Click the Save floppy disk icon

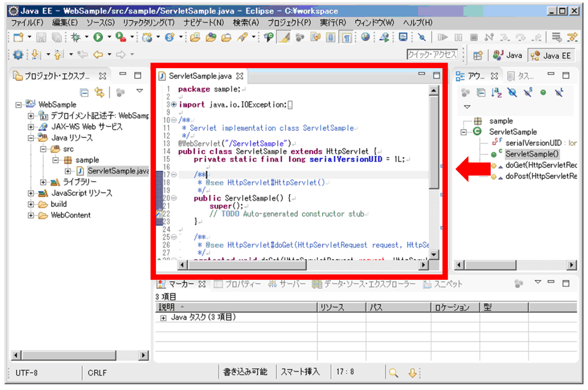pos(41,38)
